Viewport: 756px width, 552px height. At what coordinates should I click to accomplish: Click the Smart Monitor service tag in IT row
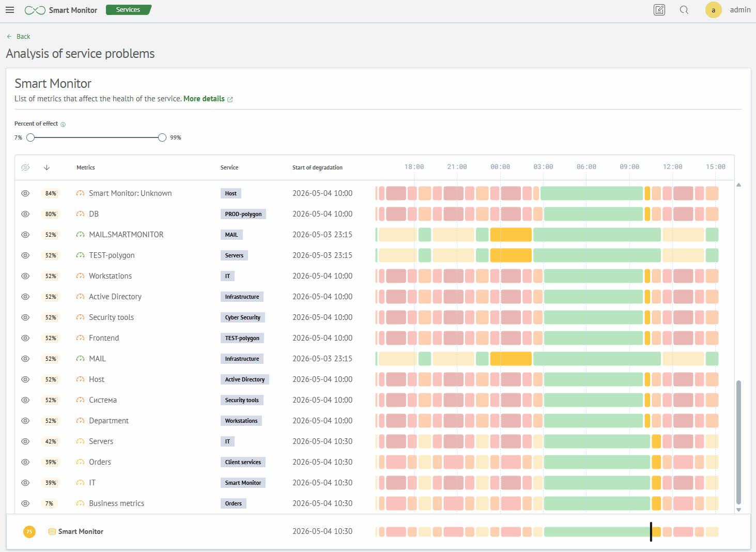(243, 483)
